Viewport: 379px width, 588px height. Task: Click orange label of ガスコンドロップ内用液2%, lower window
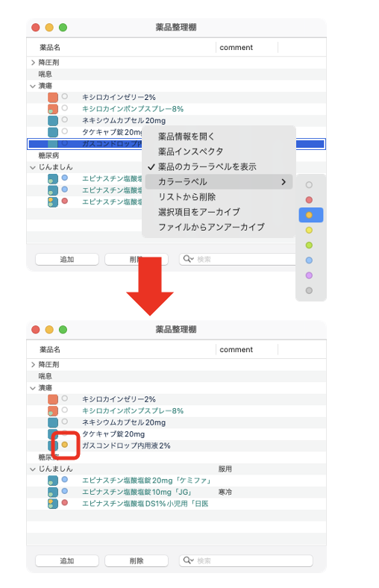[x=65, y=445]
